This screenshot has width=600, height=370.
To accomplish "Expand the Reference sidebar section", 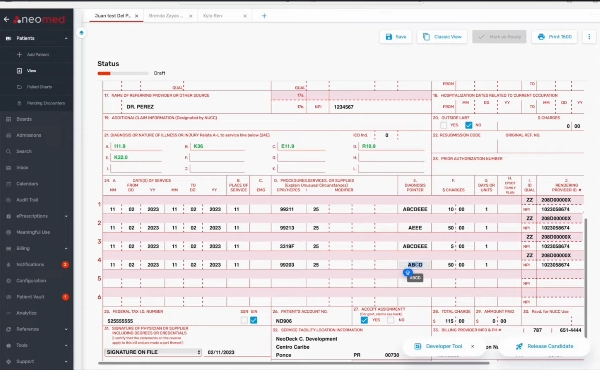I will pyautogui.click(x=66, y=329).
